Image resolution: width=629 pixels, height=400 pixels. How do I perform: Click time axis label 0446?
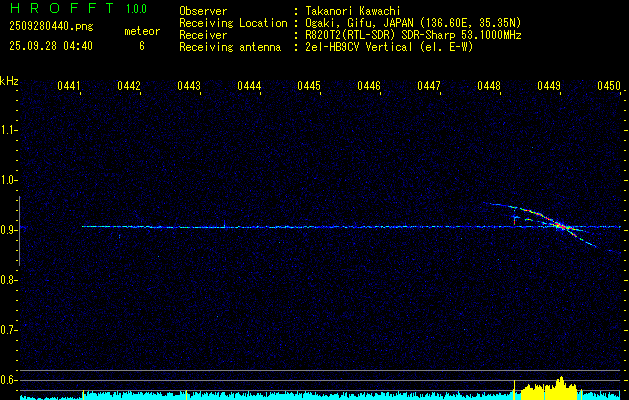pos(369,86)
